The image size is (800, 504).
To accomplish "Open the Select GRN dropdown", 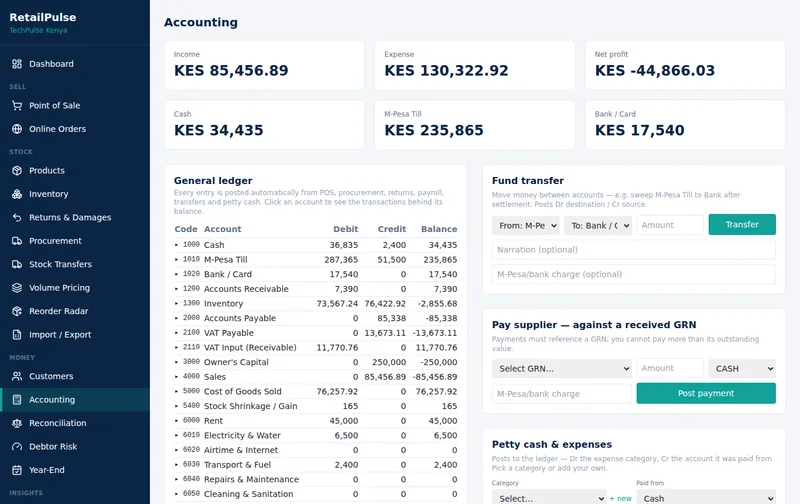I will (562, 368).
